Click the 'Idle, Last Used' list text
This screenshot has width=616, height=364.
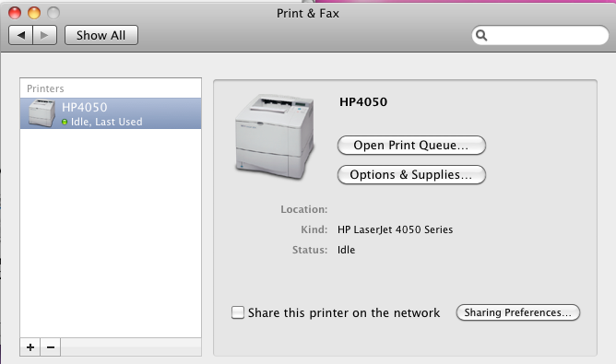pyautogui.click(x=106, y=123)
